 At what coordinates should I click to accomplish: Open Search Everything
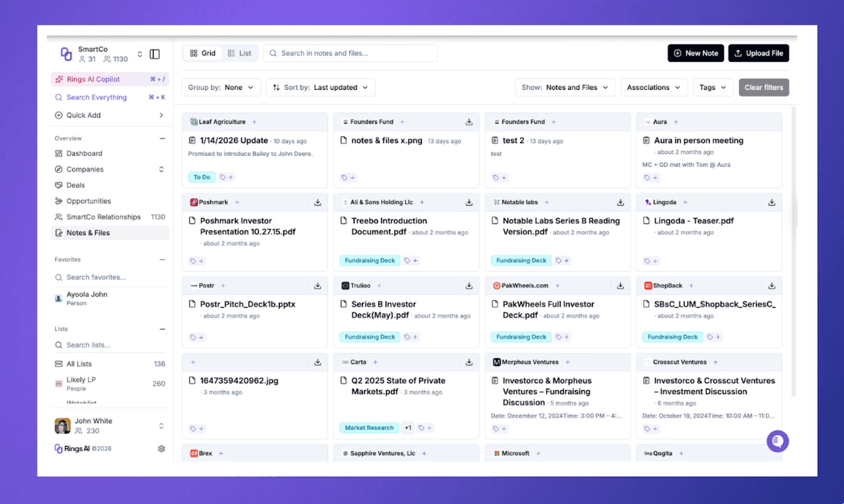coord(110,97)
